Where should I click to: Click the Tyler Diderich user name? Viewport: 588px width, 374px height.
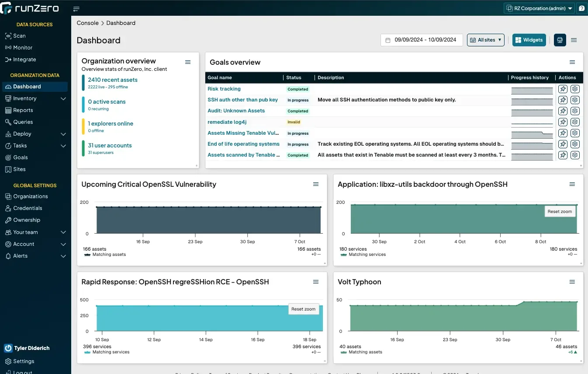[x=32, y=348]
